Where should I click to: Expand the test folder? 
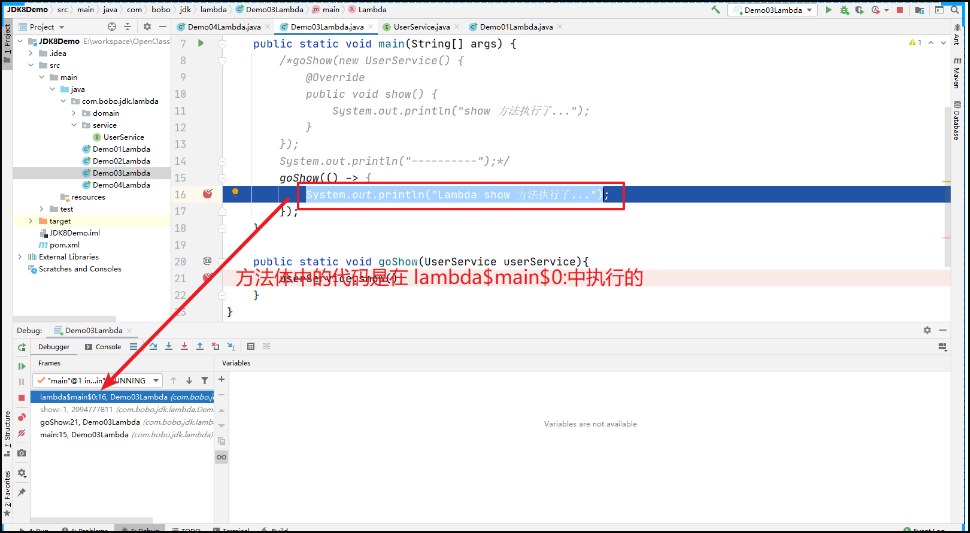point(41,209)
